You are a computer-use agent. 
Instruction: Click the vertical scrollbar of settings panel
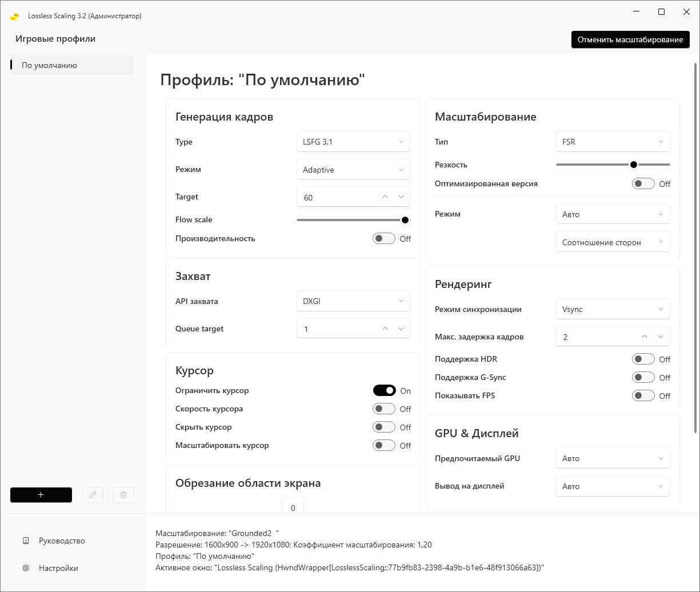pyautogui.click(x=695, y=247)
